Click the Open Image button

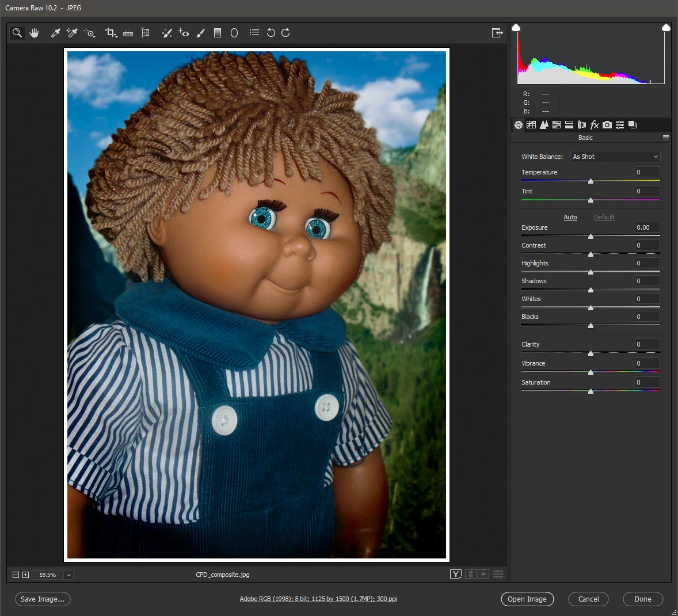(x=527, y=599)
